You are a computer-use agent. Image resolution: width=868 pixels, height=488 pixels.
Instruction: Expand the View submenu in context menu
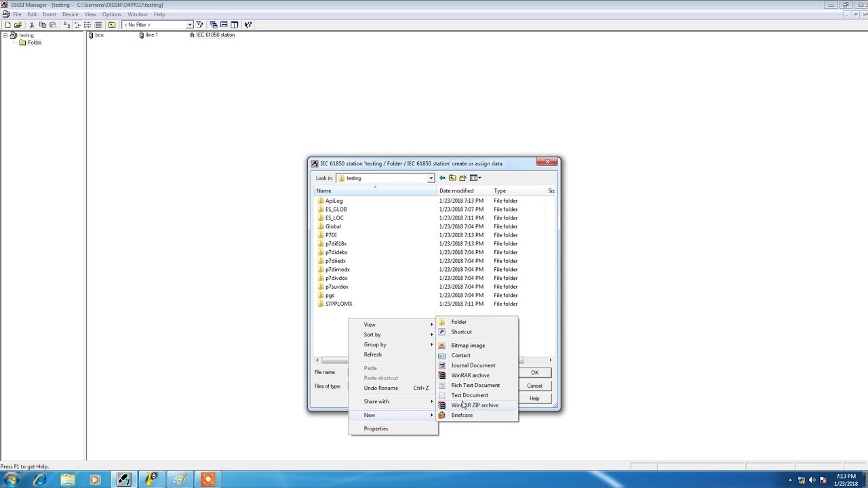coord(393,325)
